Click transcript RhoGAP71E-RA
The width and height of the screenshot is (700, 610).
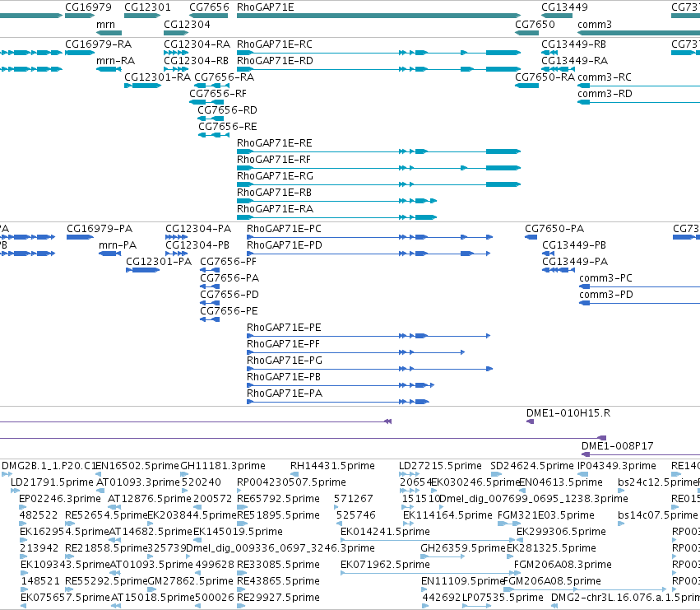275,210
